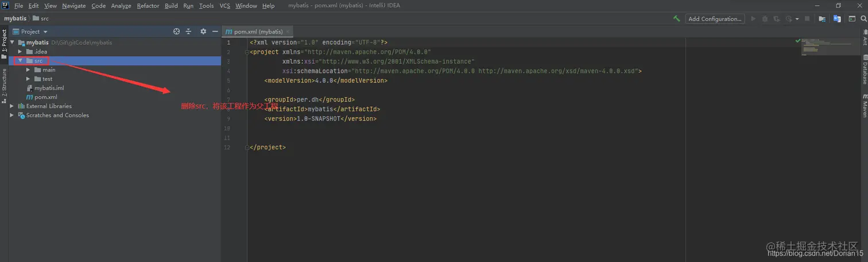Click the green inspection checkmark in editor
This screenshot has width=868, height=262.
pyautogui.click(x=797, y=41)
